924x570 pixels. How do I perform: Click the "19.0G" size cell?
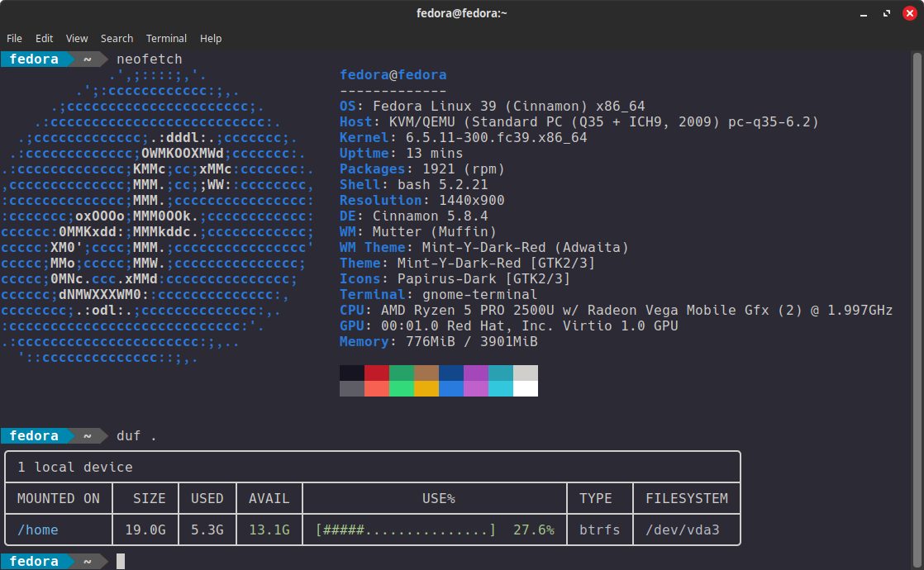145,530
